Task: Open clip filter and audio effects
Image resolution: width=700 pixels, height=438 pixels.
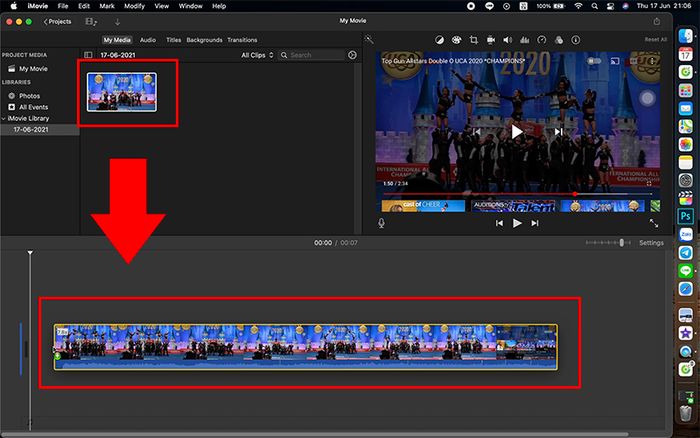Action: (x=558, y=40)
